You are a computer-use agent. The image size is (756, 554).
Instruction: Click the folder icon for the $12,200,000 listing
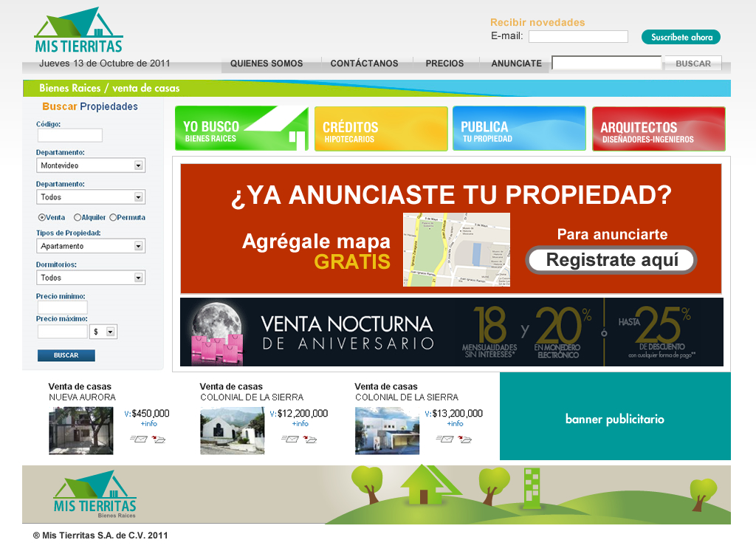309,439
